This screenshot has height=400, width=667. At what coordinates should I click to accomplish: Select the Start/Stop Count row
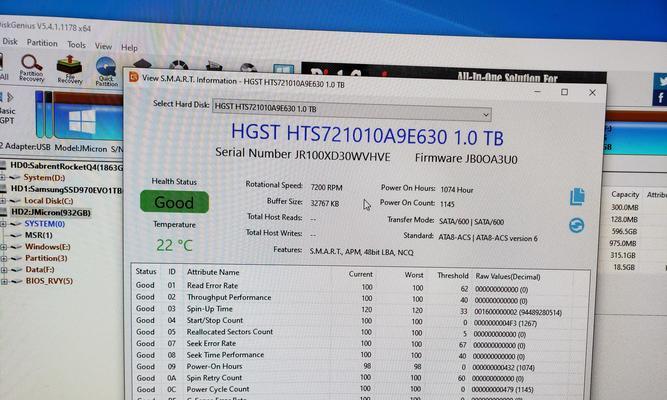point(359,321)
